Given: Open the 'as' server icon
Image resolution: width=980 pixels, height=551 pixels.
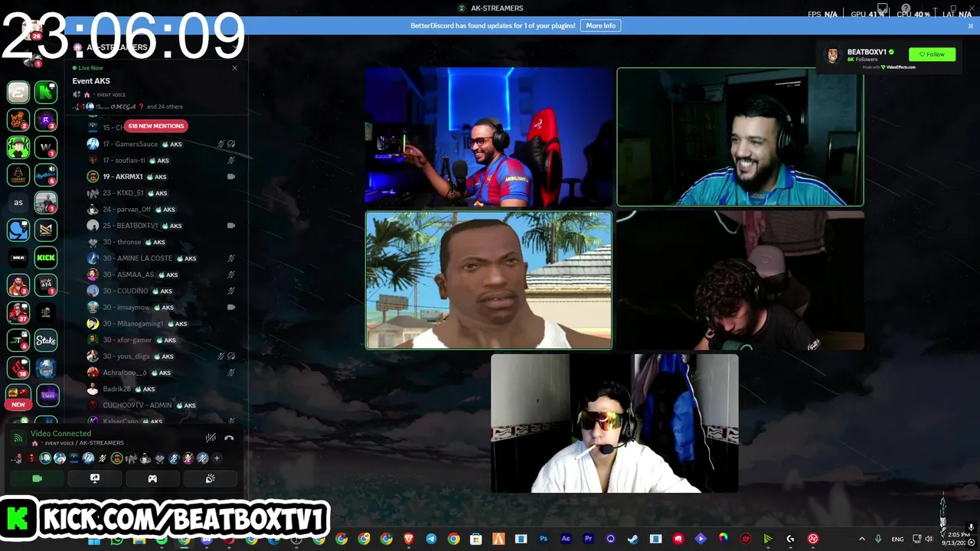Looking at the screenshot, I should [18, 203].
